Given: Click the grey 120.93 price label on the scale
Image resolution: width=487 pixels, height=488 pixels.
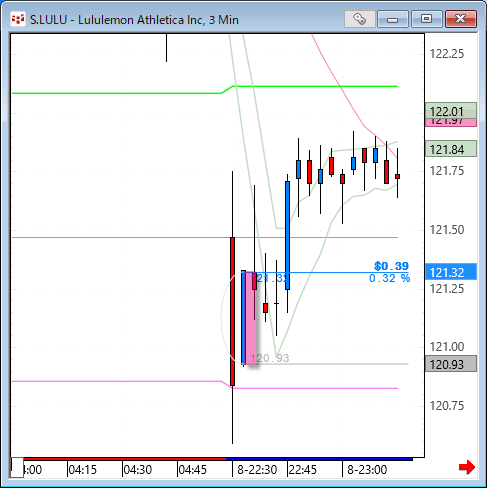Looking at the screenshot, I should pyautogui.click(x=451, y=364).
